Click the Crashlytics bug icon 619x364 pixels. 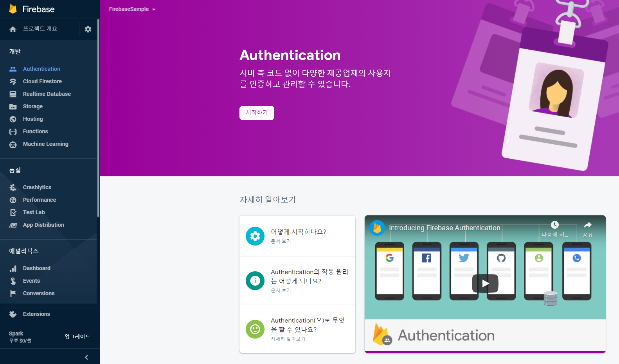[13, 188]
